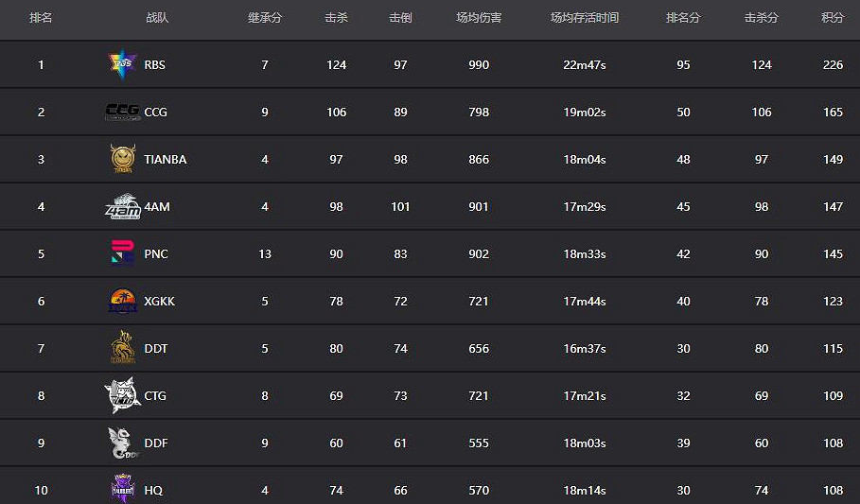Click the TIANBA team logo
This screenshot has width=860, height=504.
click(x=122, y=159)
